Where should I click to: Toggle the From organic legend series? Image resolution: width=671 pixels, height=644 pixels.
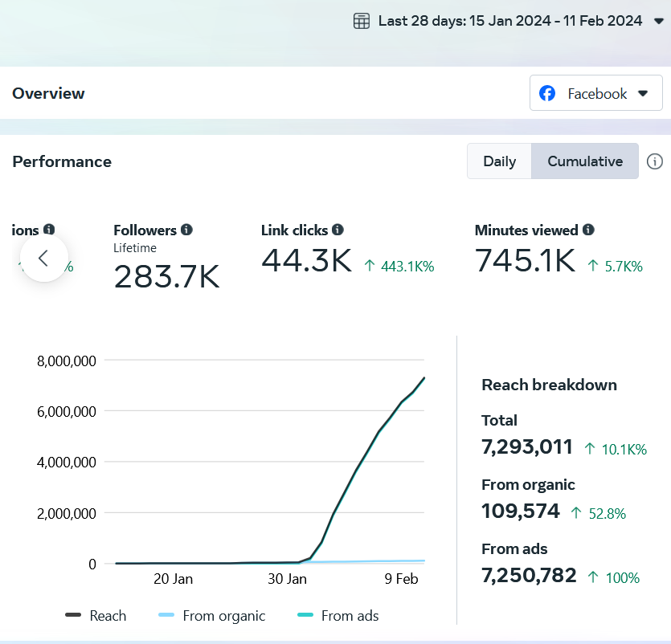(212, 616)
